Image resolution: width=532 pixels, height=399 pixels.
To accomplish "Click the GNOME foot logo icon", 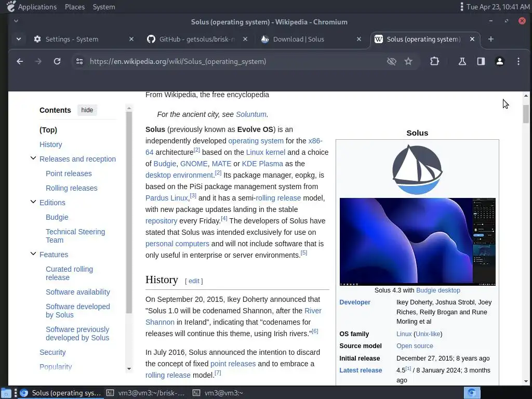I will pos(10,6).
